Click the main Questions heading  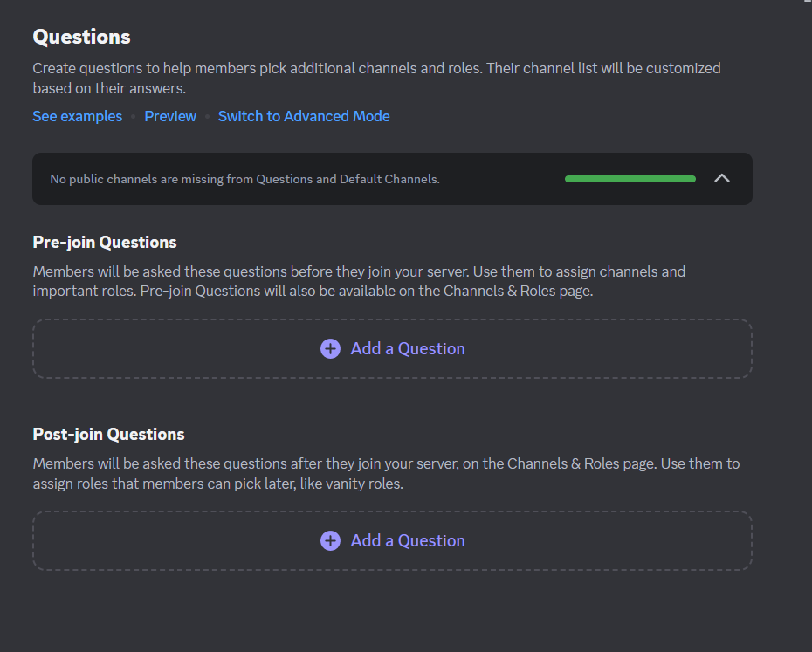click(81, 37)
